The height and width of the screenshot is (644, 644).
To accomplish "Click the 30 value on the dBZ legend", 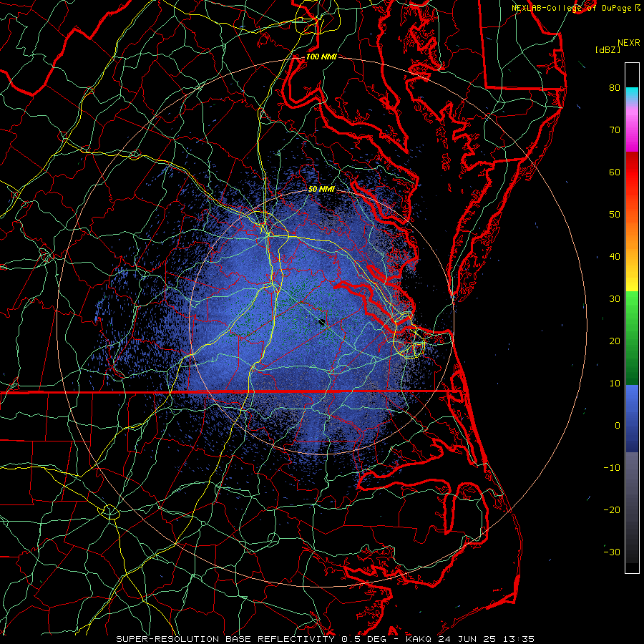I will pos(615,299).
